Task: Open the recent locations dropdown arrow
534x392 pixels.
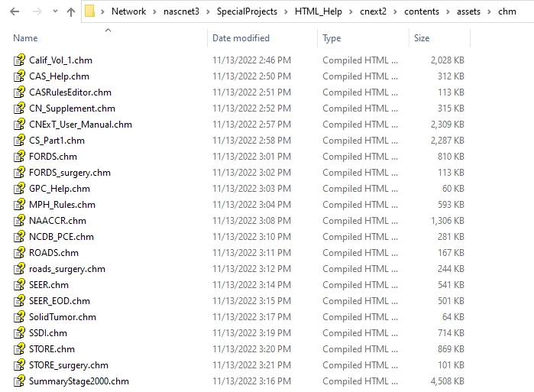Action: coord(55,12)
